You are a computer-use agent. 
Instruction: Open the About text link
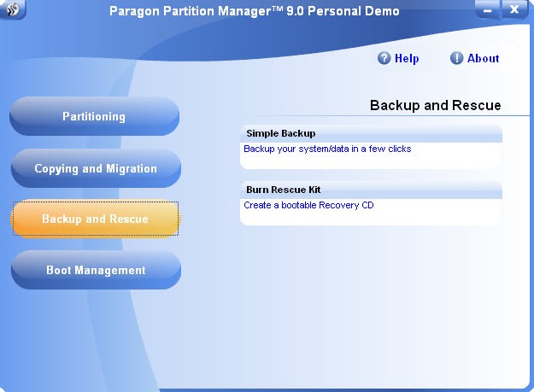point(483,59)
